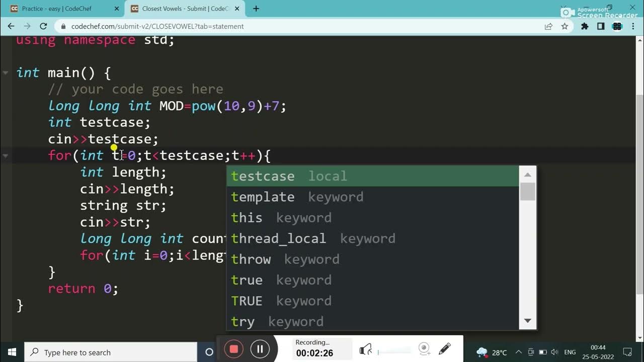The width and height of the screenshot is (644, 362).
Task: Bookmark this page with the star icon
Action: pos(565,26)
